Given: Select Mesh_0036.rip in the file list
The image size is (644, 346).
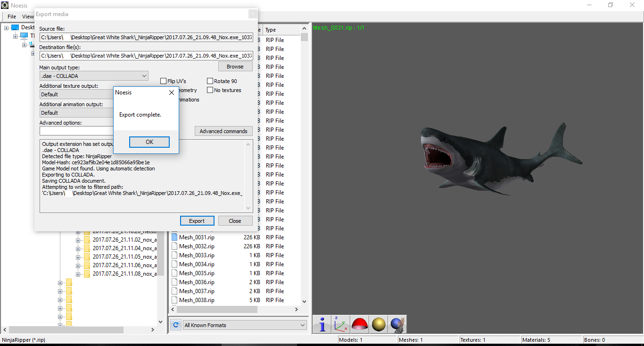Looking at the screenshot, I should click(x=197, y=282).
